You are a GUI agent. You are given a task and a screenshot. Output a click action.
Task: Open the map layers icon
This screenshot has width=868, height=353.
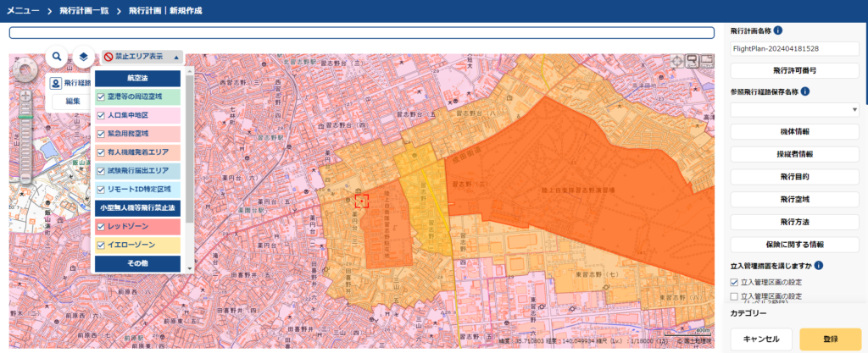84,57
